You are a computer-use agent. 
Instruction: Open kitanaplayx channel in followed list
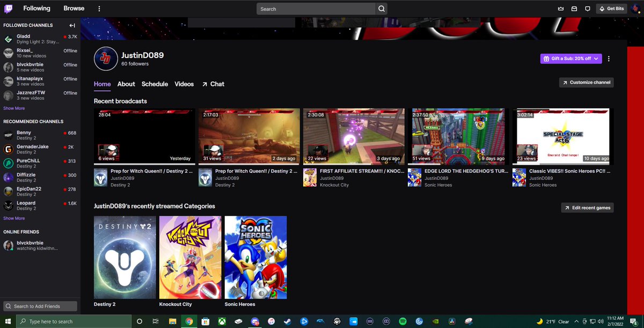(40, 81)
